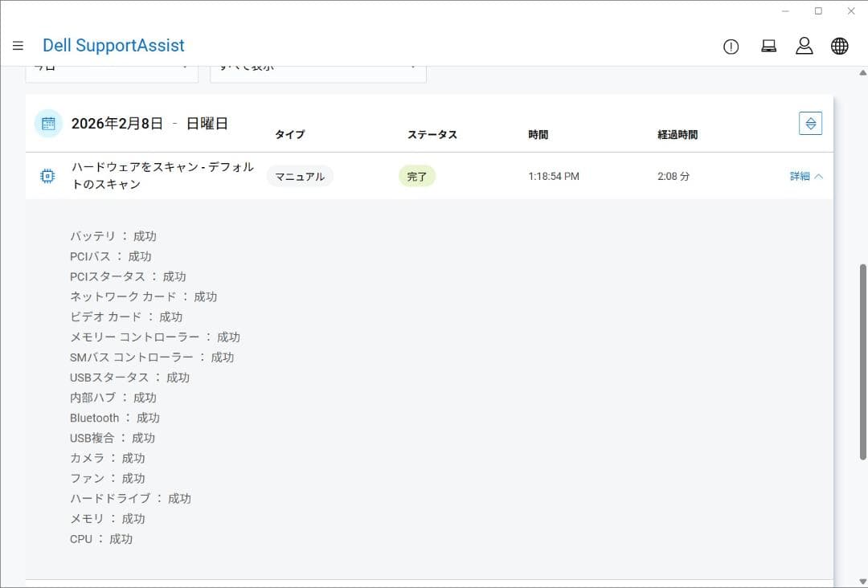
Task: Click the マニュアル type badge
Action: [300, 176]
